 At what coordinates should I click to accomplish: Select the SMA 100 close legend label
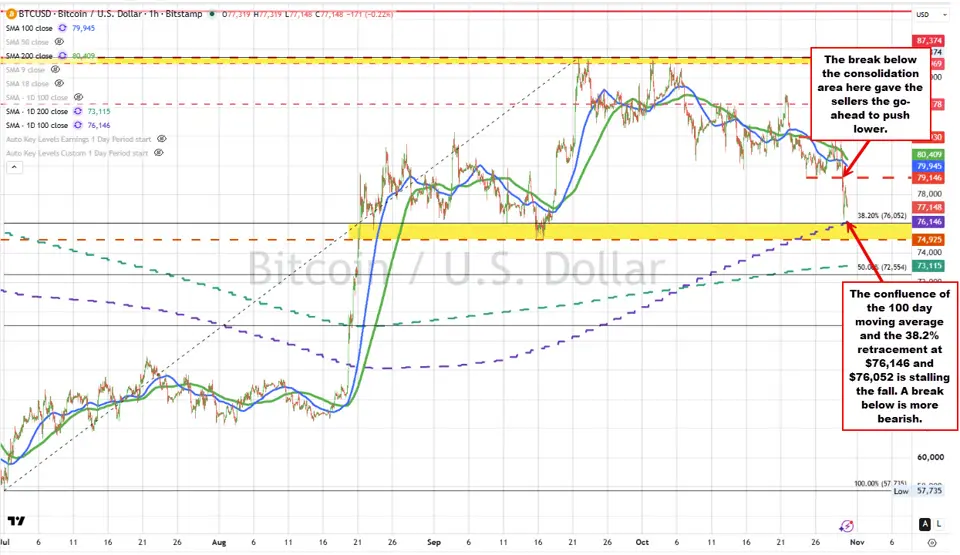(29, 28)
